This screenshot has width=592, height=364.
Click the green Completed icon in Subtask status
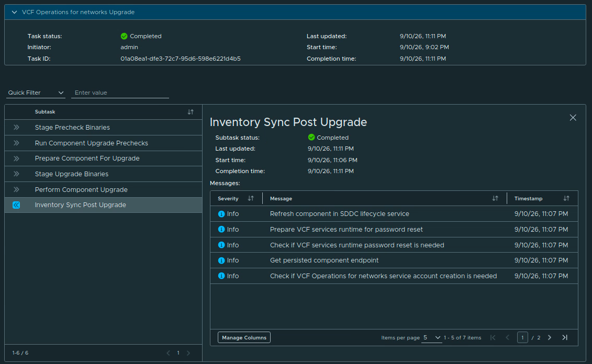(x=311, y=138)
